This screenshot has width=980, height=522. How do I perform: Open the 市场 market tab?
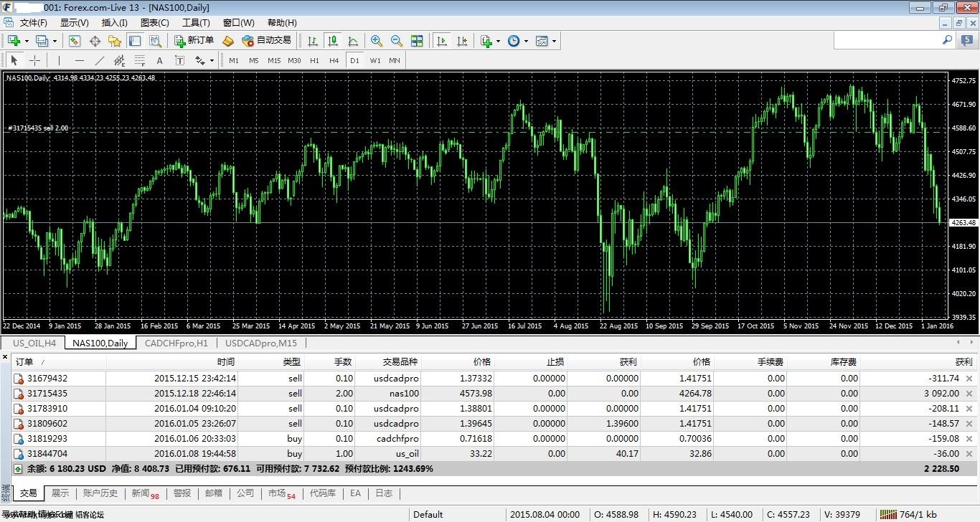(281, 493)
